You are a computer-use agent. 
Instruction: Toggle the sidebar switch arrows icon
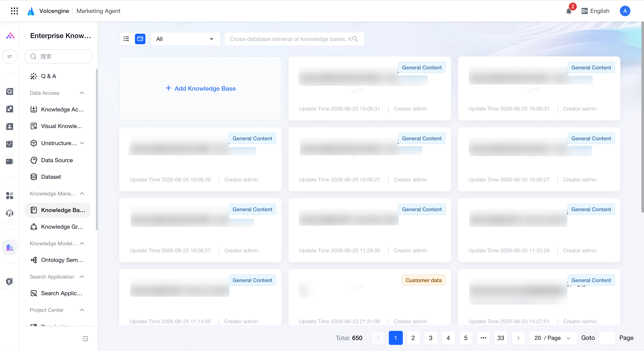click(x=9, y=56)
